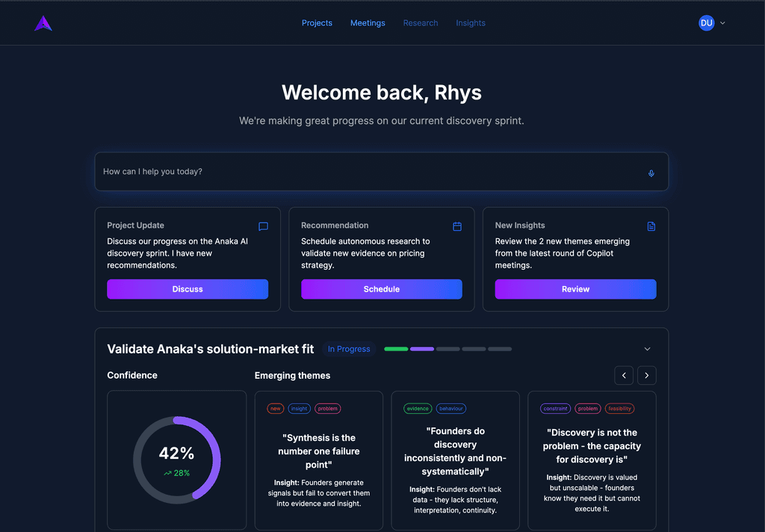Click the right arrow to view more themes
The height and width of the screenshot is (532, 765).
tap(646, 375)
